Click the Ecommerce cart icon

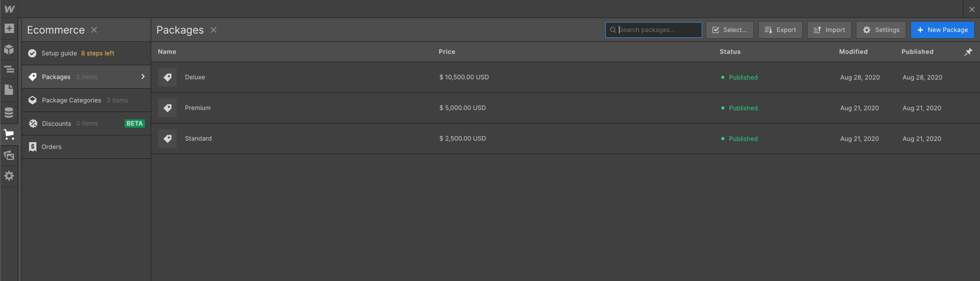point(9,134)
